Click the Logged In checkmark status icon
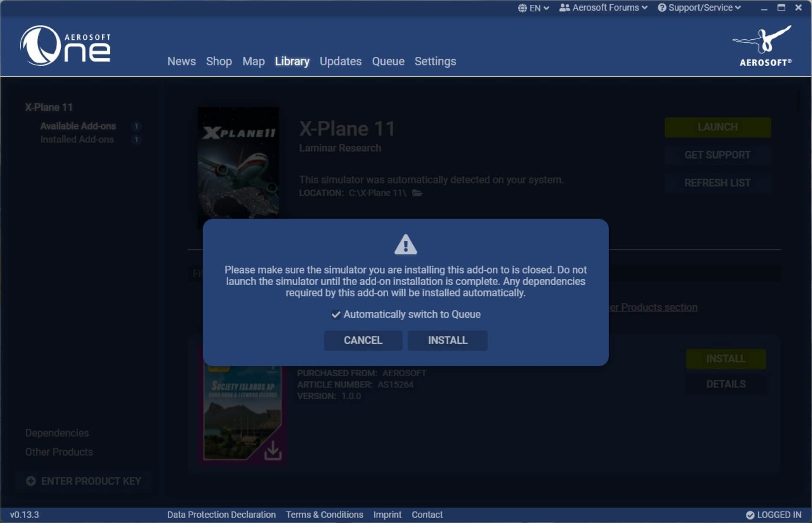The height and width of the screenshot is (523, 812). pyautogui.click(x=750, y=515)
